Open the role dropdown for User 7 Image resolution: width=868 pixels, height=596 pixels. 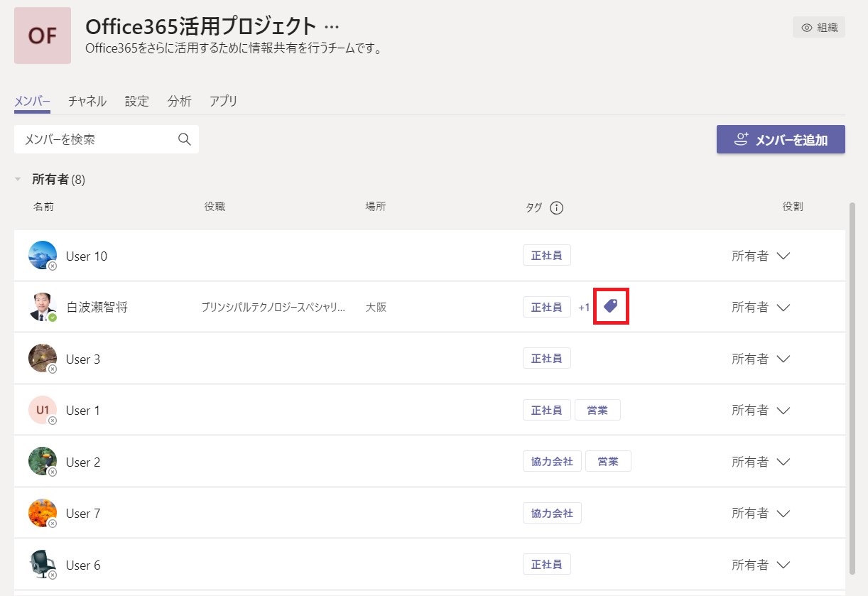coord(761,514)
